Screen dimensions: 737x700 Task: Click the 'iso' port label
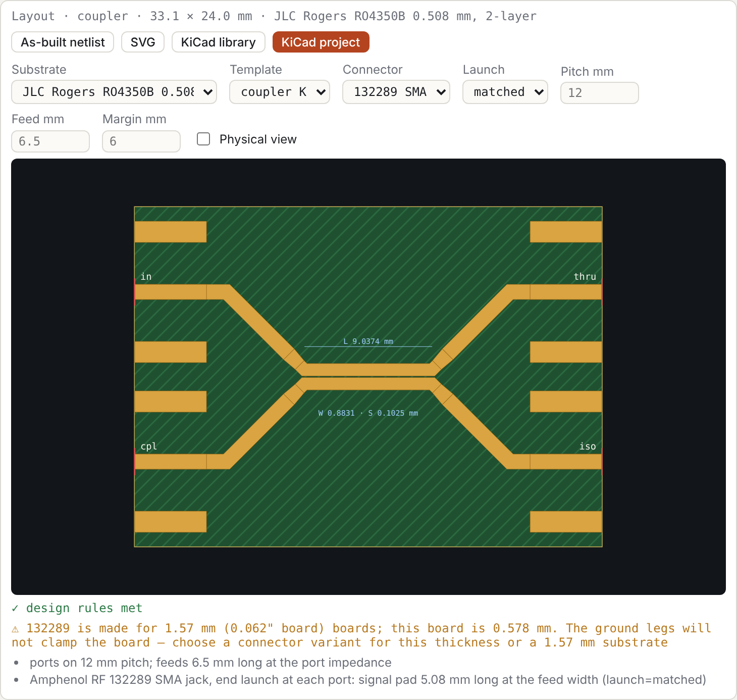[588, 446]
